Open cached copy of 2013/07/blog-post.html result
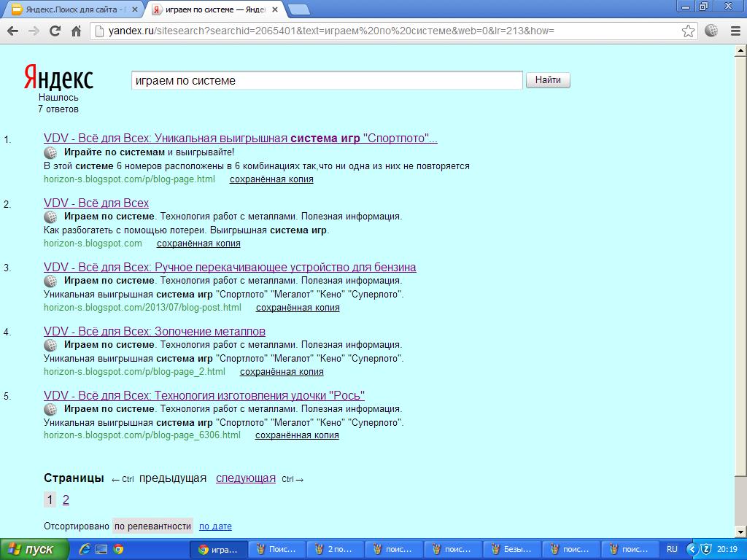The height and width of the screenshot is (560, 747). tap(298, 308)
